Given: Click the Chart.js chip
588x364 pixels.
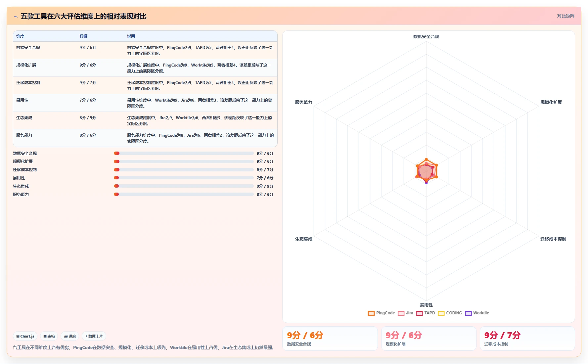Looking at the screenshot, I should 25,336.
